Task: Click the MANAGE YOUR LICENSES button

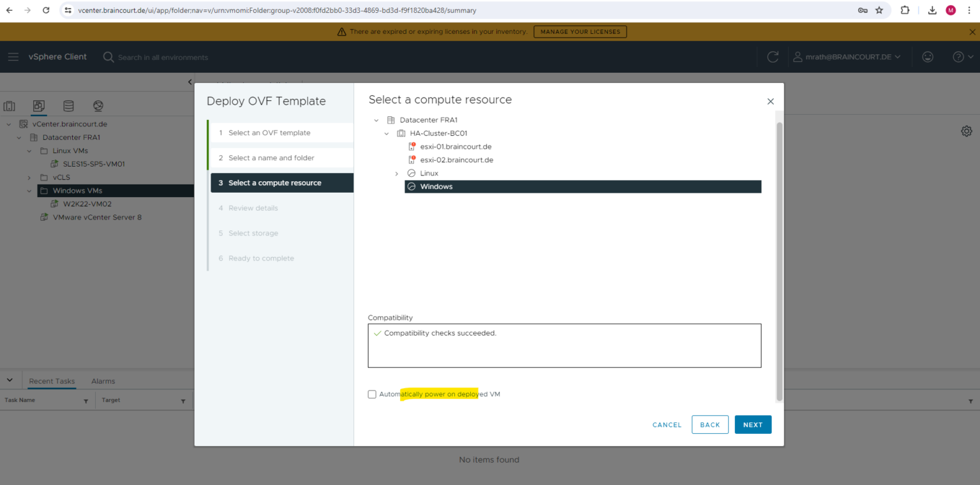Action: [579, 31]
